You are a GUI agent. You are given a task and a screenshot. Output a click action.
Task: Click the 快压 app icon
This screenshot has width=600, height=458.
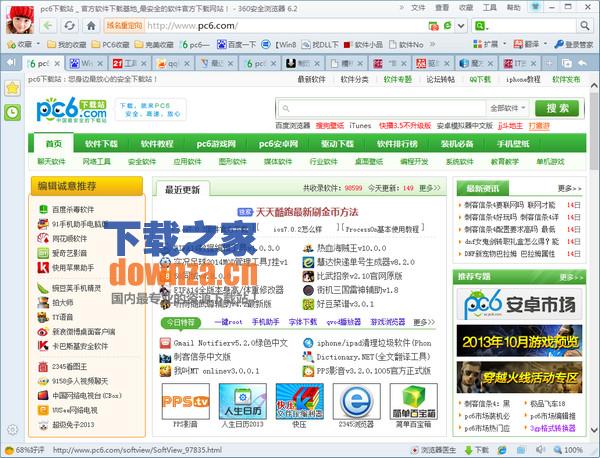click(300, 402)
